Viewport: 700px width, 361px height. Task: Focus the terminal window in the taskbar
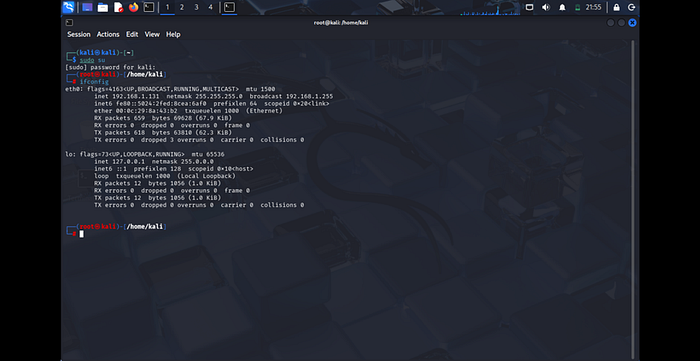(x=229, y=7)
